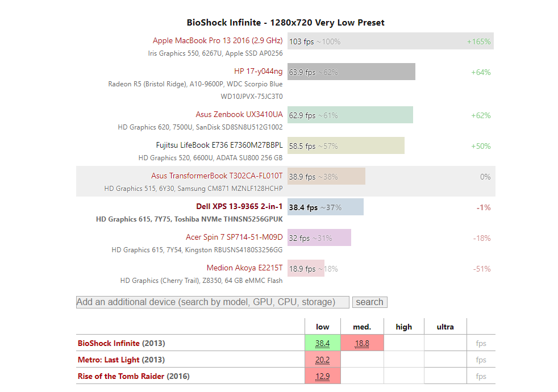Click Fujitsu LifeBook E736 device name

tap(219, 145)
